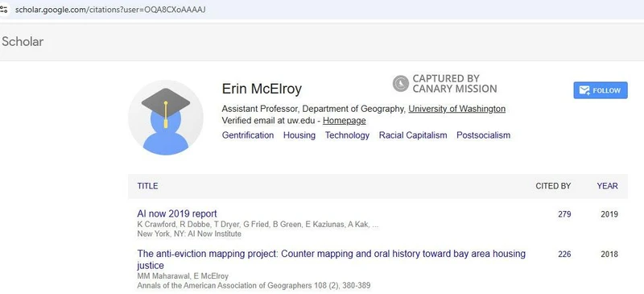Screen dimensions: 644x294
Task: Select the Technology interest tag
Action: tap(347, 135)
